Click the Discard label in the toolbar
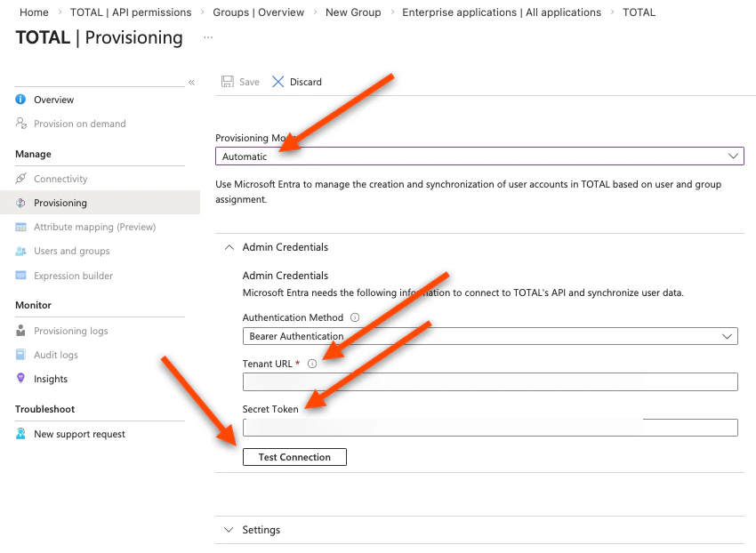 306,82
